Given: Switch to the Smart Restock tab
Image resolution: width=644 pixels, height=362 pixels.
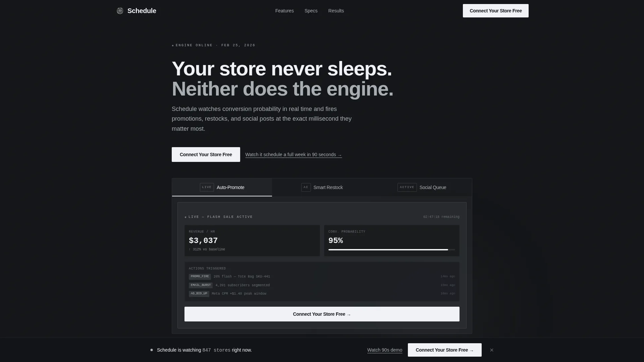Looking at the screenshot, I should point(322,187).
